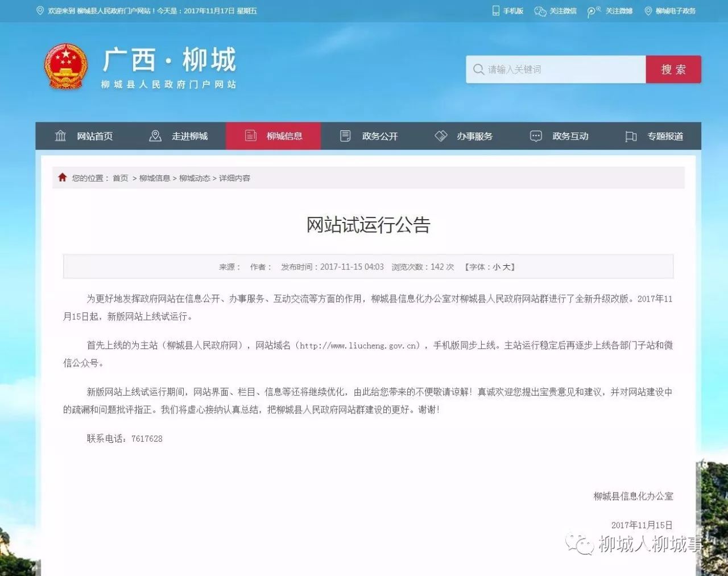
Task: Click the date 2017年11月15日 at article end
Action: 642,525
